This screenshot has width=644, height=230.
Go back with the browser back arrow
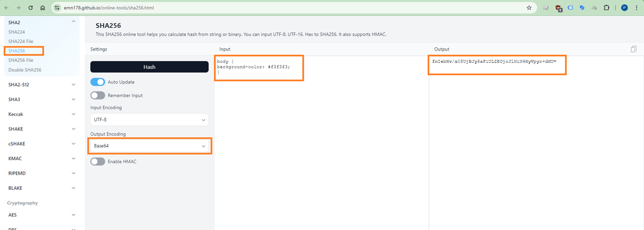(x=6, y=8)
